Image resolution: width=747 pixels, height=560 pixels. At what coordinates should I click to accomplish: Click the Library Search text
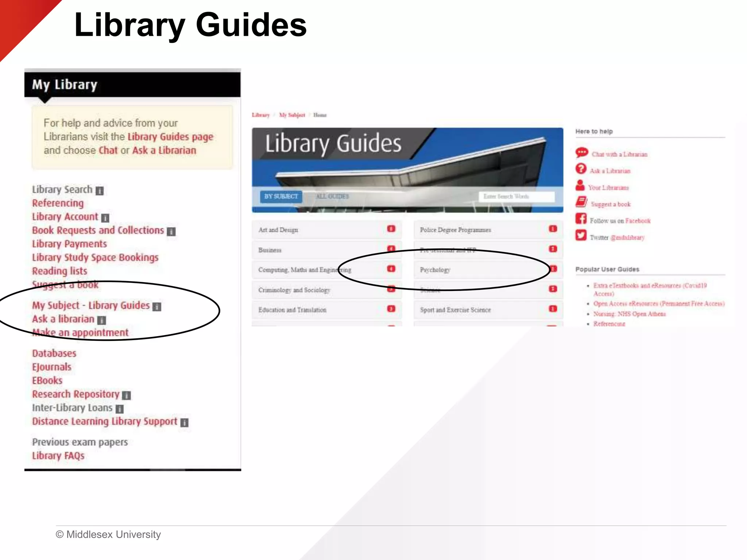tap(62, 189)
